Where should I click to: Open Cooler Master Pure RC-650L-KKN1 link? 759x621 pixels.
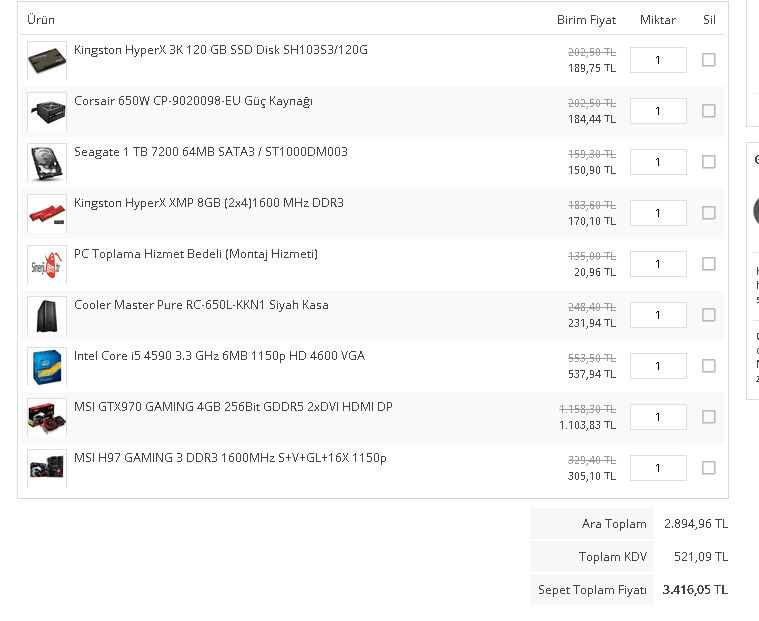pos(201,305)
